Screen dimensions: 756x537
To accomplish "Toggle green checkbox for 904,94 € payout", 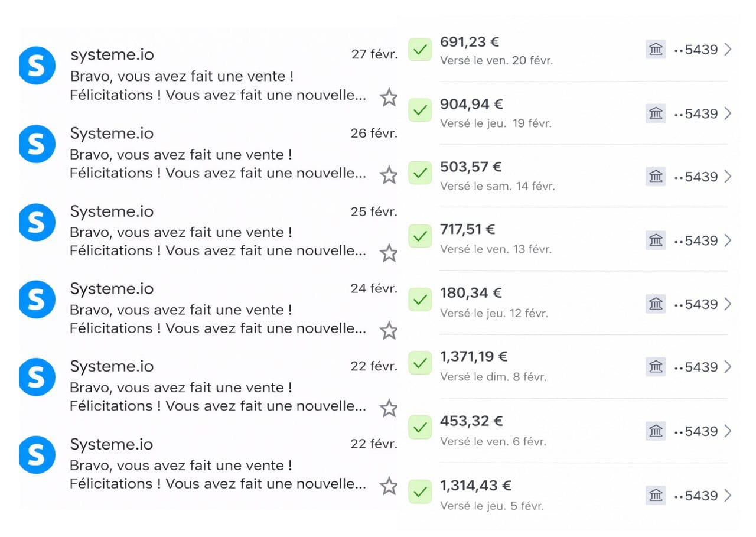I will coord(420,110).
